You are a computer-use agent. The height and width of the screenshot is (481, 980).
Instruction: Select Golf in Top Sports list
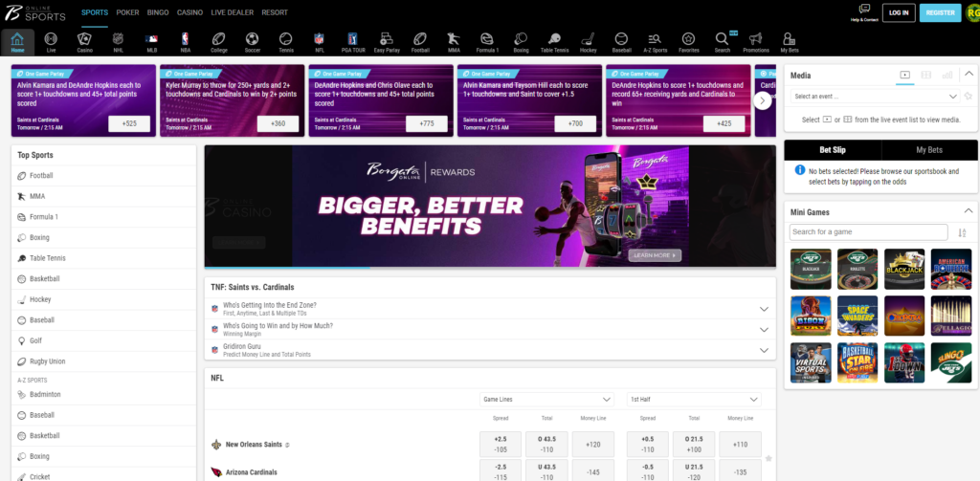point(103,340)
